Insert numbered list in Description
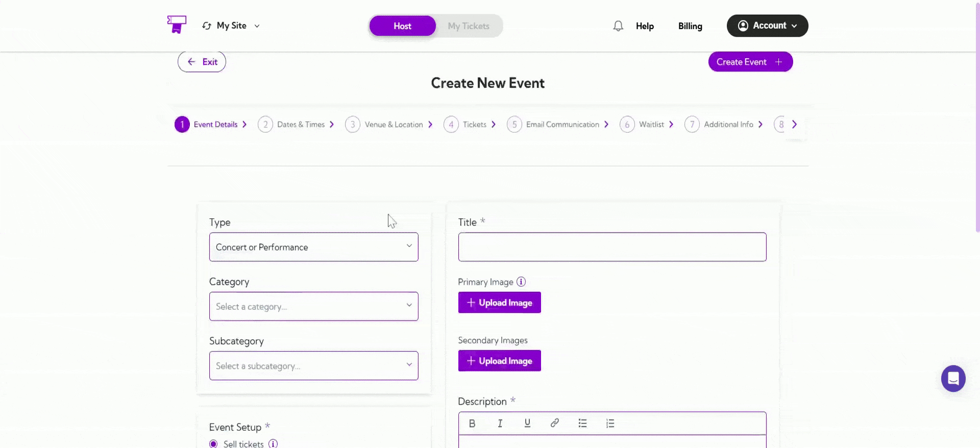The height and width of the screenshot is (448, 980). tap(610, 423)
